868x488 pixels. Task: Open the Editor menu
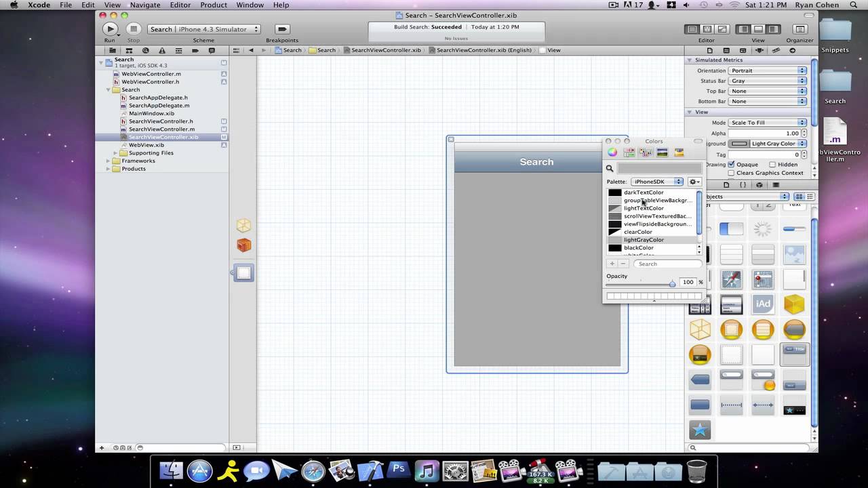180,5
